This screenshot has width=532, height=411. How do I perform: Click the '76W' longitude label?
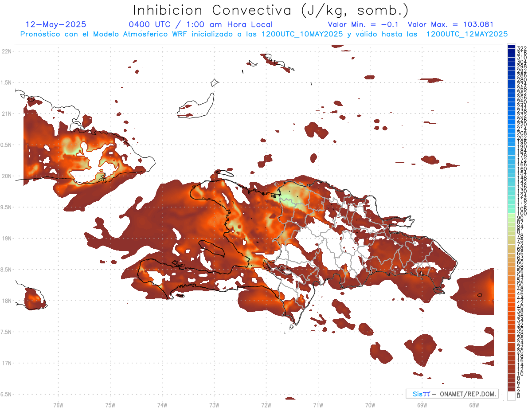(58, 405)
